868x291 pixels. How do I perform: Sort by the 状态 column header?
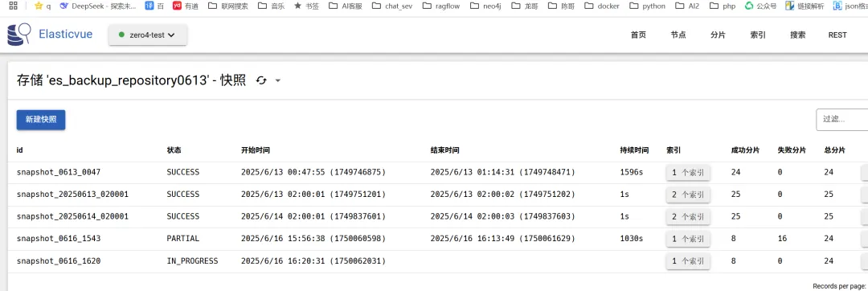click(x=174, y=150)
